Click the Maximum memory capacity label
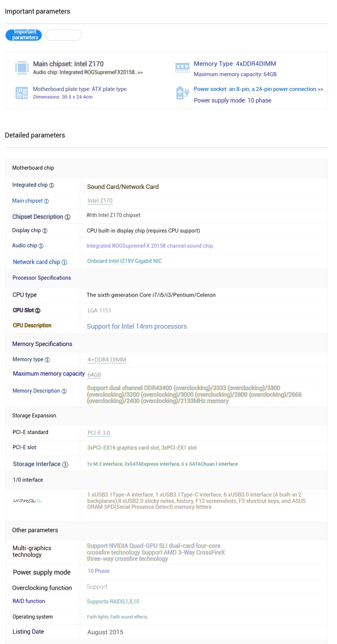Viewport: 337px width, 644px height. pos(49,374)
